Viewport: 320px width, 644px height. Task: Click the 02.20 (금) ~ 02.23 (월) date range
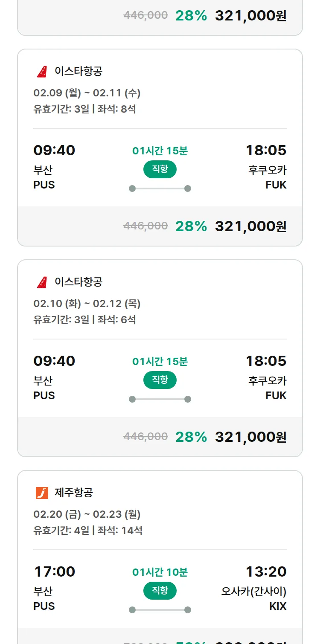tap(87, 514)
